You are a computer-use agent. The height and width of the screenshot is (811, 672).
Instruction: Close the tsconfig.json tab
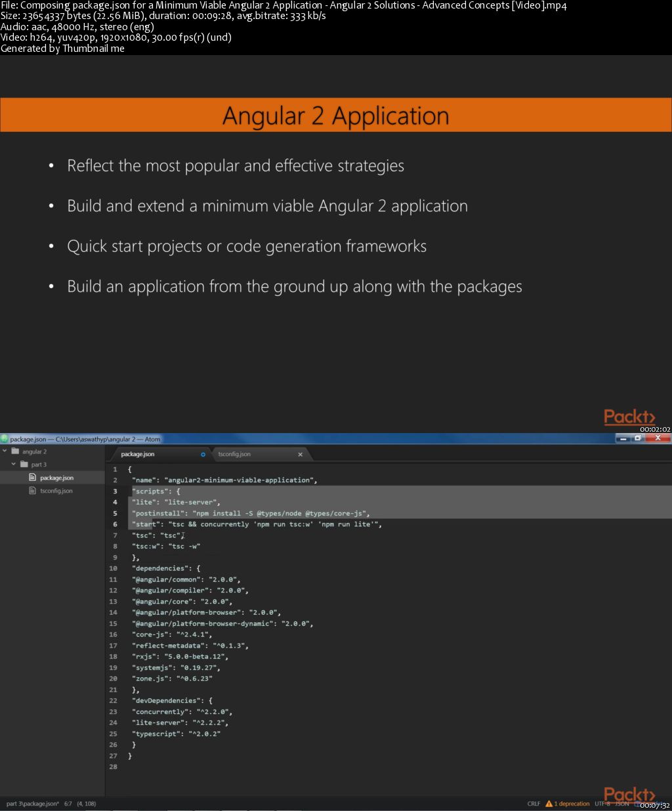point(301,454)
